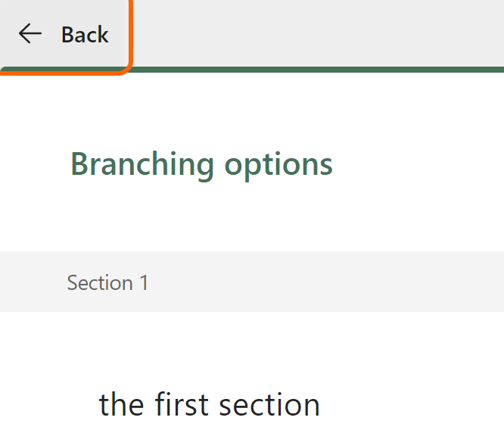Viewport: 504px width, 433px height.
Task: Select the Section 1 label
Action: tap(107, 282)
